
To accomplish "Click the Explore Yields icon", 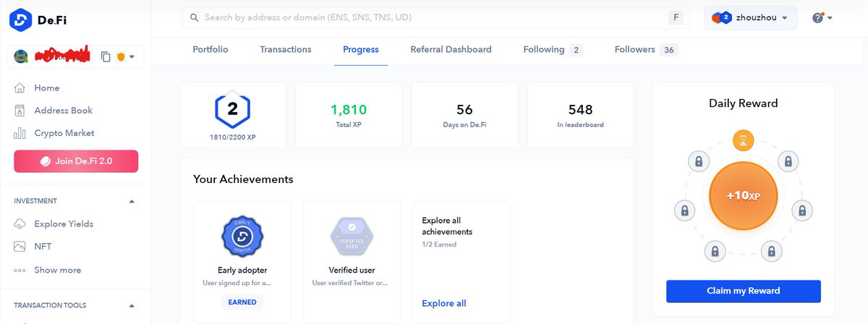I will (x=20, y=224).
